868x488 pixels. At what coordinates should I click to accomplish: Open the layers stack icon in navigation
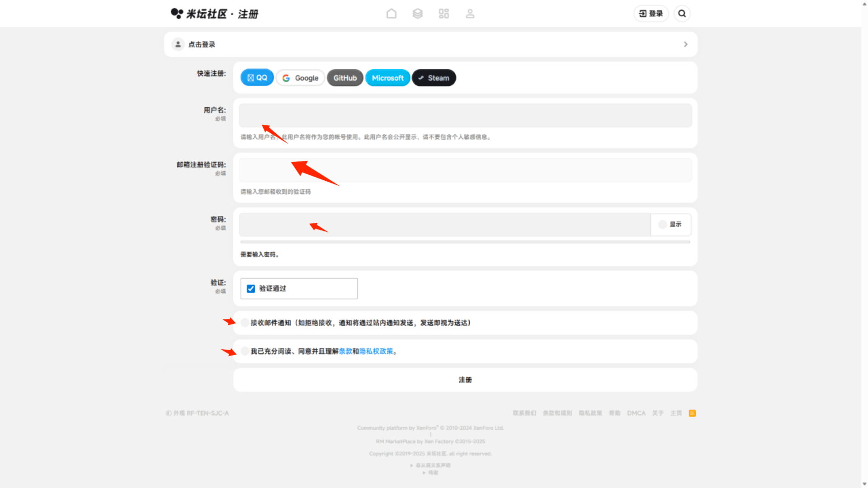pos(418,14)
